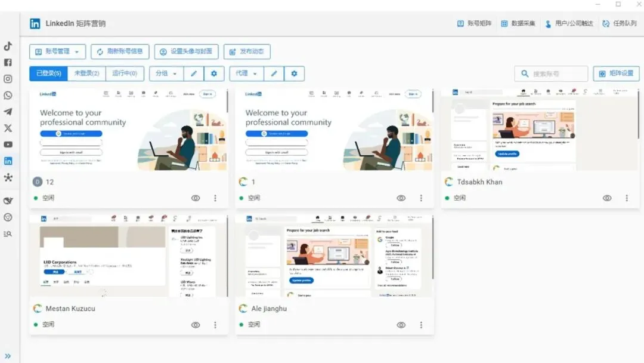The width and height of the screenshot is (644, 363).
Task: Open the three-dot menu on account 12's card
Action: 215,198
